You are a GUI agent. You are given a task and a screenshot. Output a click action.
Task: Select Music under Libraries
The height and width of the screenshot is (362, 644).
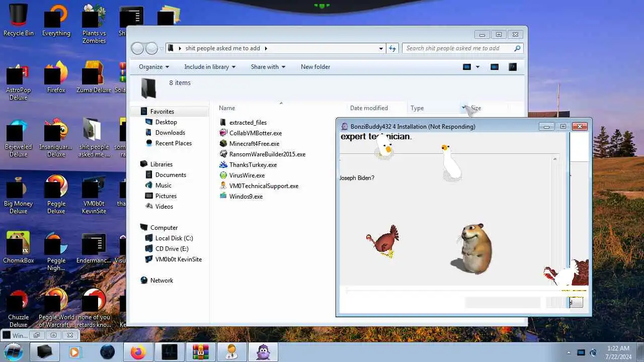point(164,186)
